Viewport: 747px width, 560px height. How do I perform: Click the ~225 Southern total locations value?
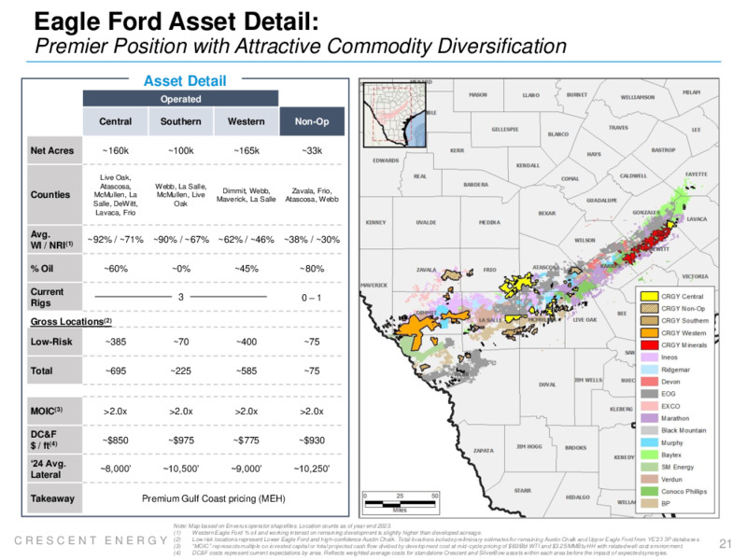tap(180, 371)
